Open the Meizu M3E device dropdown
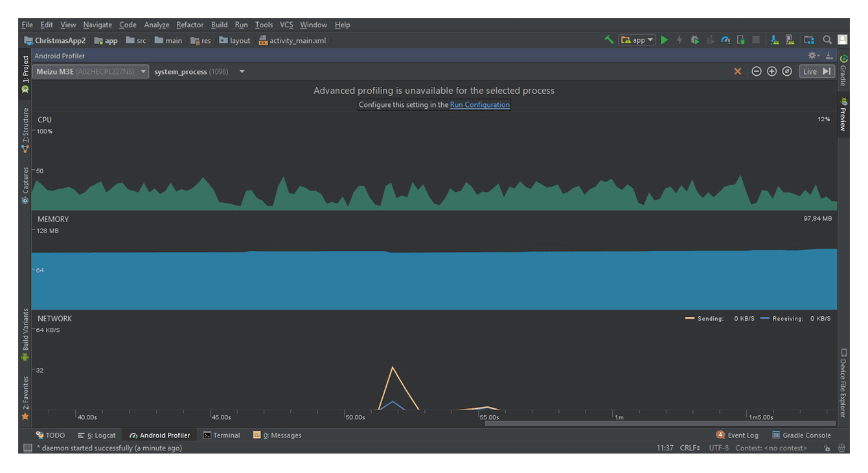Screen dimensions: 868x473 pyautogui.click(x=91, y=71)
